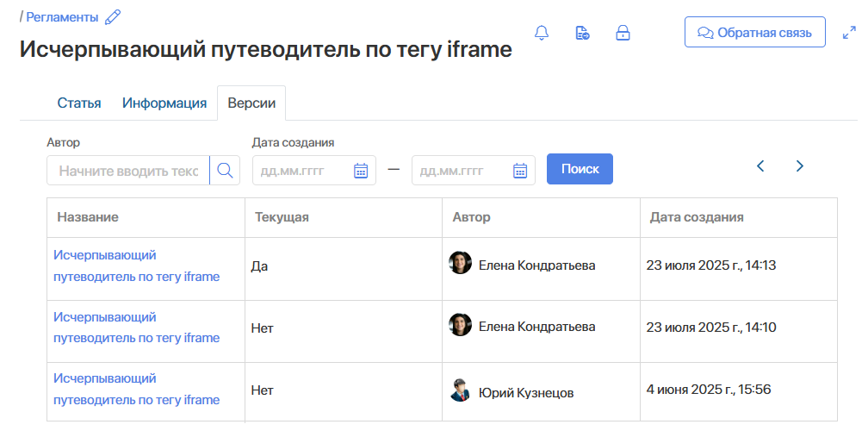868x437 pixels.
Task: Click date 4 июня 2025 г., 15:56
Action: [x=708, y=390]
